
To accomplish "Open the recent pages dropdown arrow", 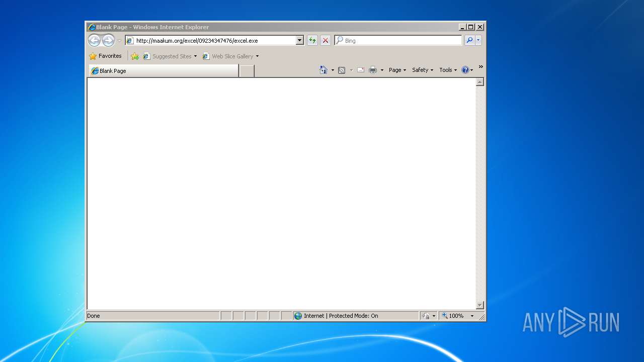I will click(x=119, y=41).
